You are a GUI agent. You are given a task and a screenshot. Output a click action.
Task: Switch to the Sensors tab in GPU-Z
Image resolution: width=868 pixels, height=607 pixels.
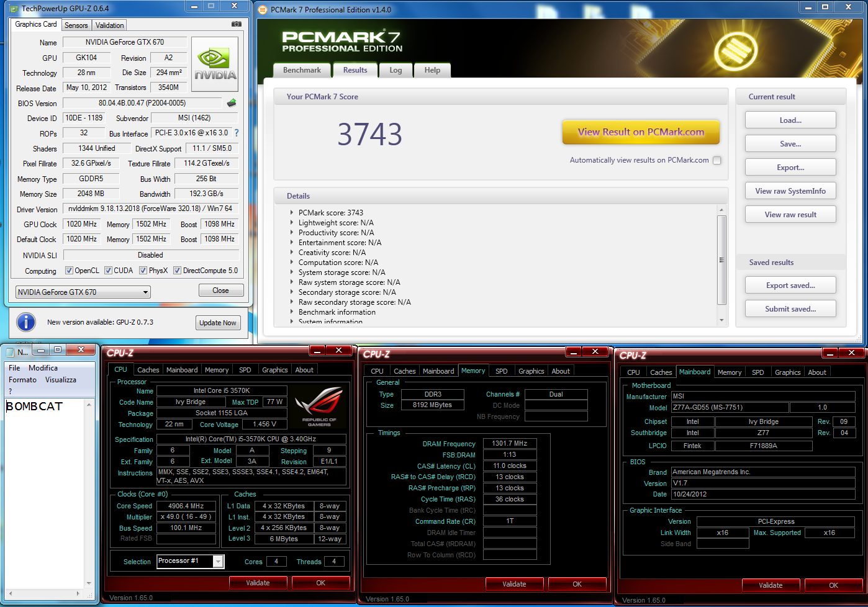click(76, 25)
